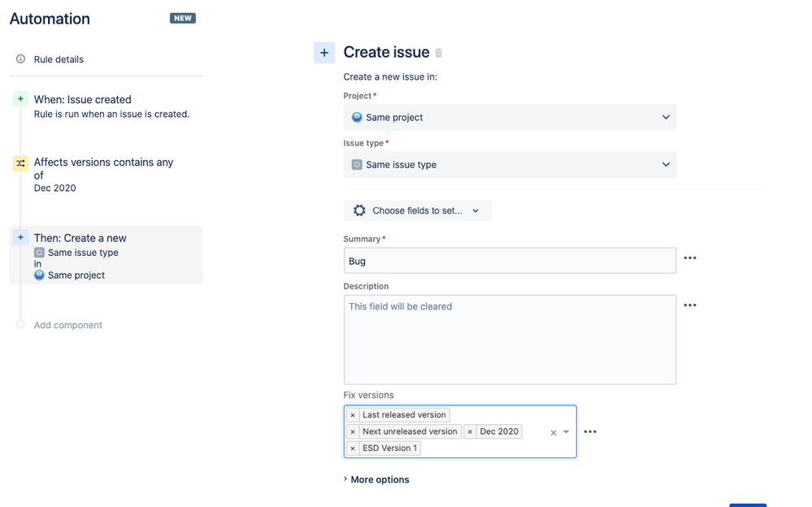
Task: Click the trash icon beside Create issue
Action: pos(439,53)
